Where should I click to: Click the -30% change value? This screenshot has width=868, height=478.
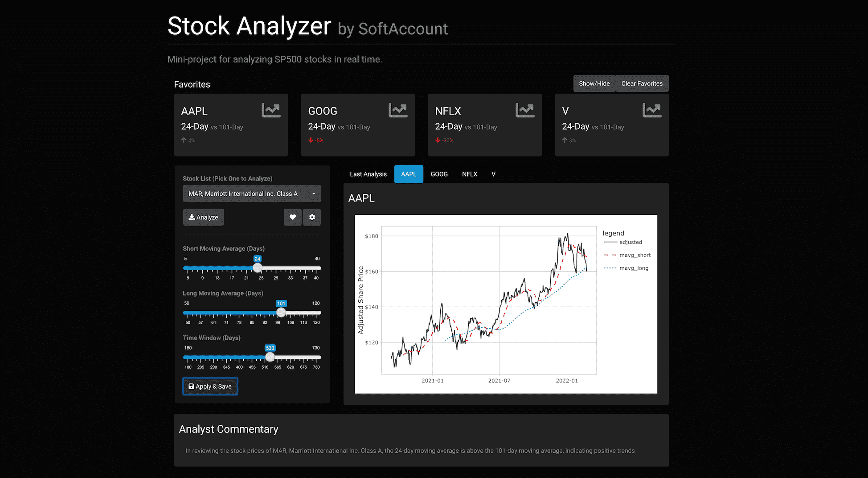click(448, 140)
